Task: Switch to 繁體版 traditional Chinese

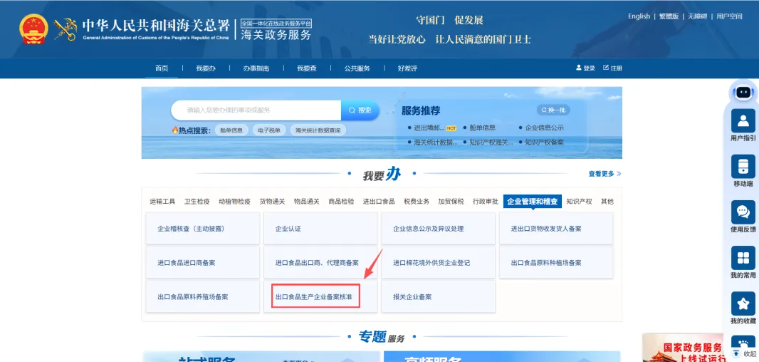Action: click(669, 16)
